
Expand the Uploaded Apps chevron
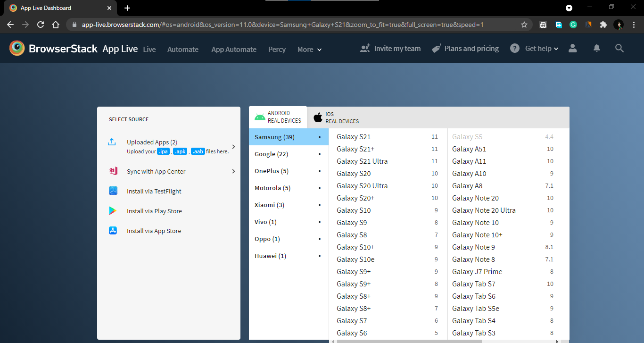tap(233, 147)
